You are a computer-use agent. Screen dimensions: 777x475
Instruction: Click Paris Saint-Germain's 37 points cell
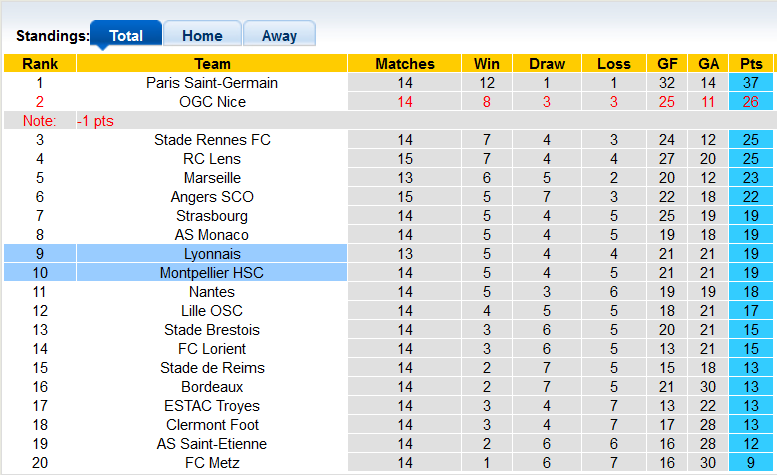[x=751, y=83]
